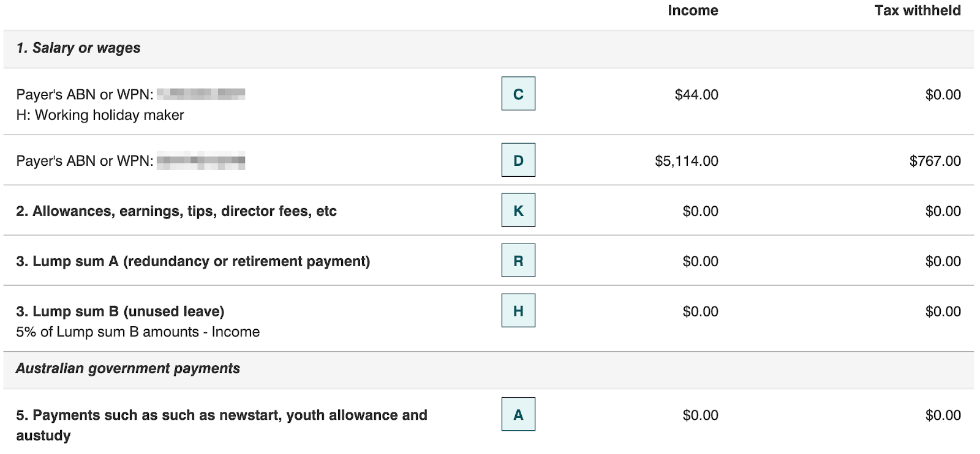Screen dimensions: 980x454
Task: Click the $767.00 tax withheld amount
Action: pyautogui.click(x=935, y=161)
